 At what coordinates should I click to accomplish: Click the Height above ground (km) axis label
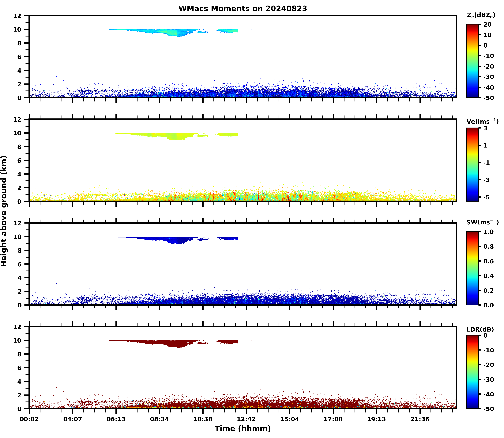[x=4, y=211]
